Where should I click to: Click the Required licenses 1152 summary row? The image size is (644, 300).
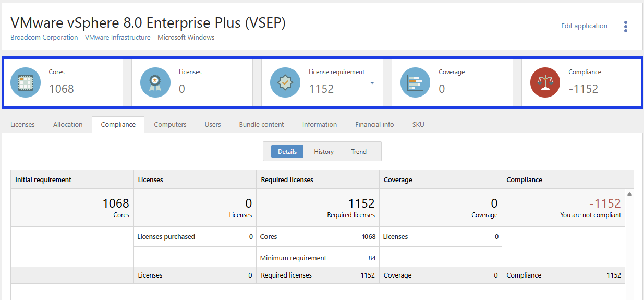click(318, 275)
